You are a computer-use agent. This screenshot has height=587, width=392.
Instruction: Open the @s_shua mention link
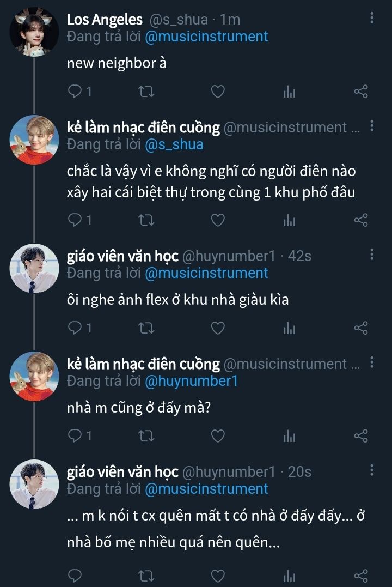coord(174,144)
